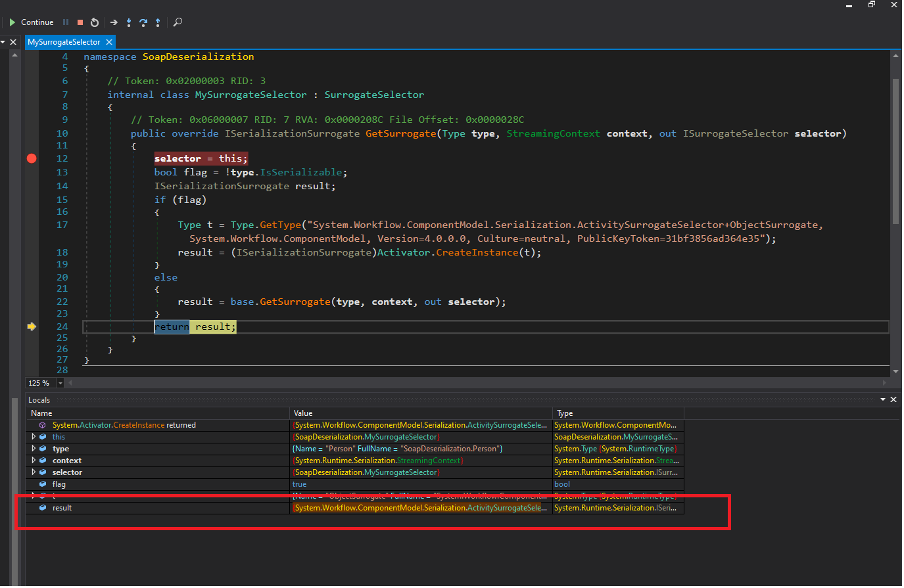Step Into the current statement
The image size is (904, 588).
(x=129, y=22)
